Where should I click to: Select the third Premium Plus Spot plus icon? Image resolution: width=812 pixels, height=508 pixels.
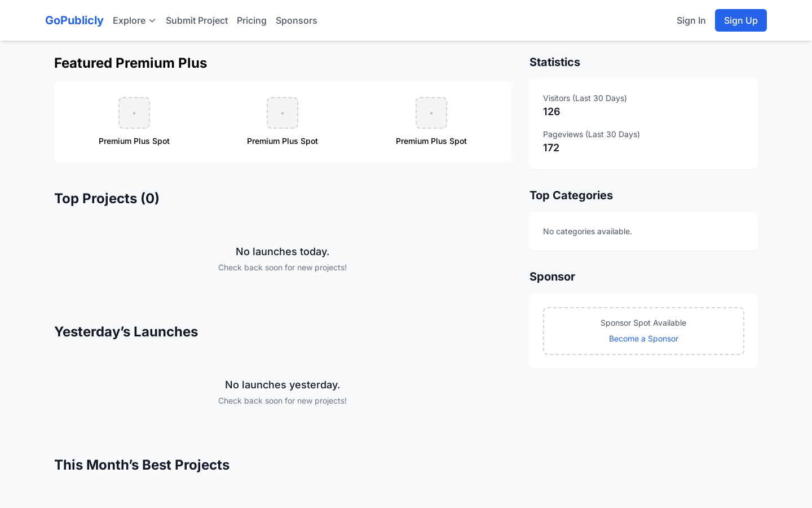pyautogui.click(x=431, y=113)
